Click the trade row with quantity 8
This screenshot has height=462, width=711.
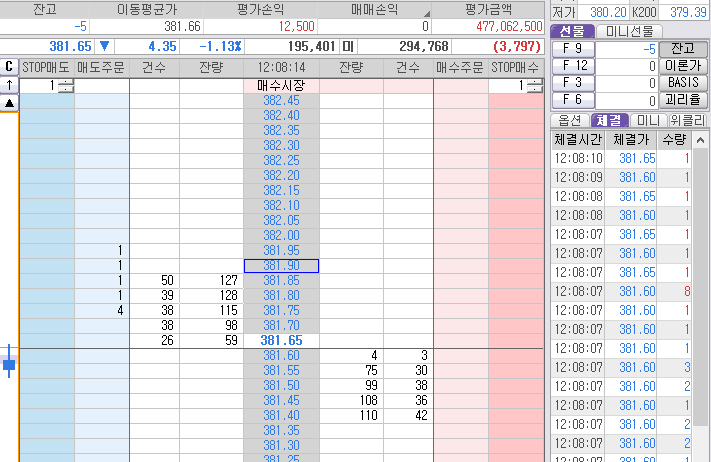(x=621, y=292)
